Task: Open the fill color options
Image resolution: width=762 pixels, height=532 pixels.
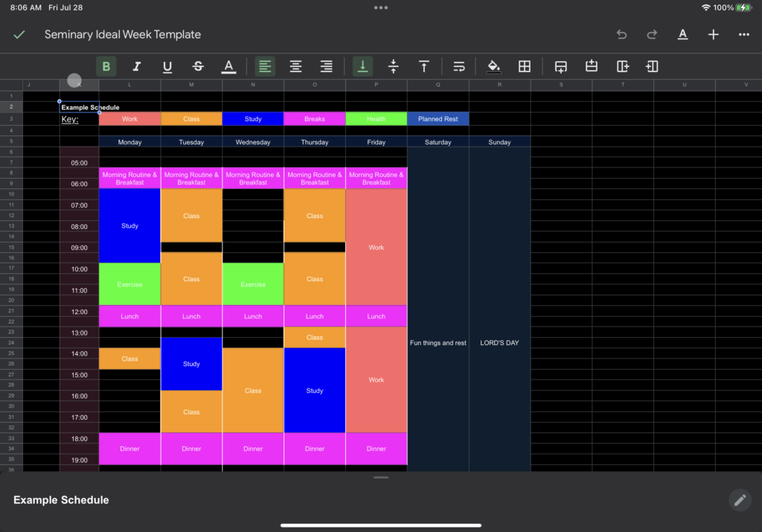Action: click(493, 66)
